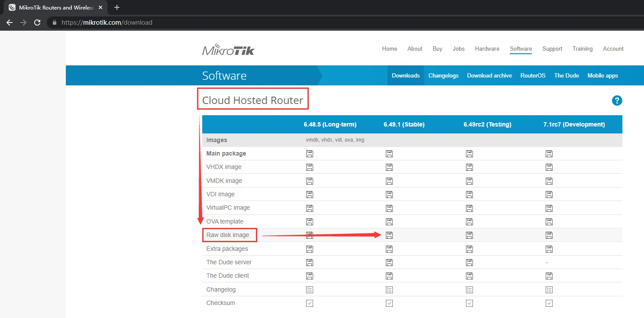Switch to the Changelogs tab
The width and height of the screenshot is (644, 318).
(x=443, y=75)
